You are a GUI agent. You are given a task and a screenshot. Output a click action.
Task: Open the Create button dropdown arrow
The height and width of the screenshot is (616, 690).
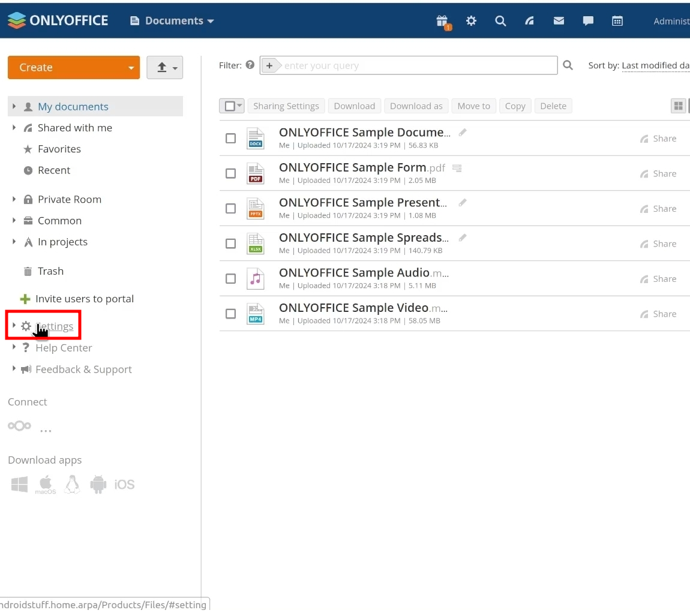[x=131, y=68]
